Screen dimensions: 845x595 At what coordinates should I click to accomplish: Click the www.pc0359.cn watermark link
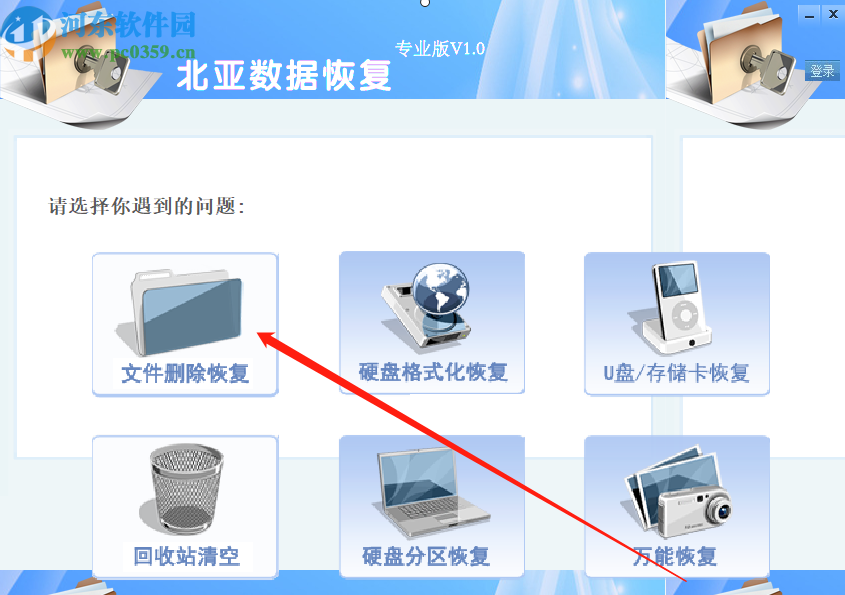(x=128, y=52)
